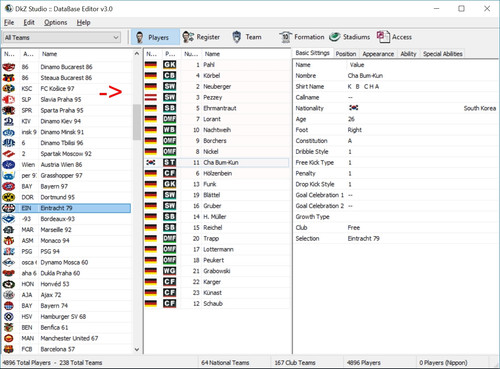Click the Nombre value Cha Bum-Kun
The image size is (500, 369).
[x=365, y=76]
